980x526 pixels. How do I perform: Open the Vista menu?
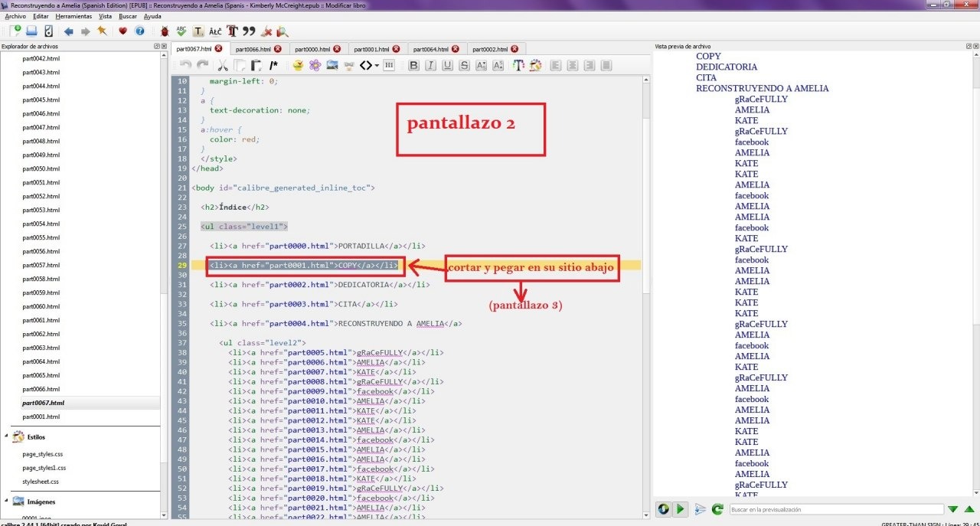[x=106, y=16]
